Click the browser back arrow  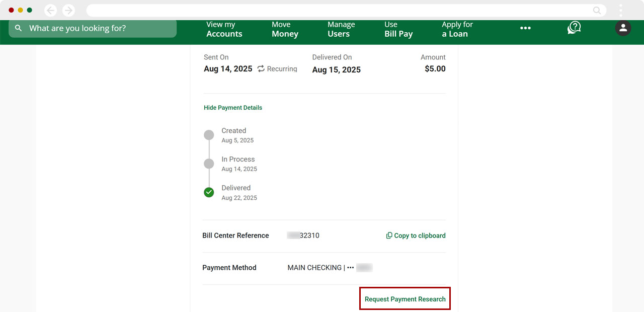click(x=50, y=10)
